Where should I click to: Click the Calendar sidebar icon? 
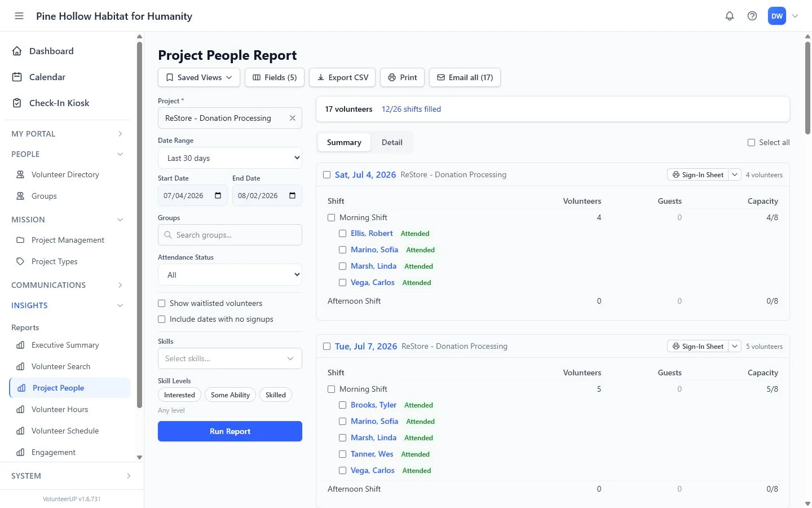click(17, 77)
